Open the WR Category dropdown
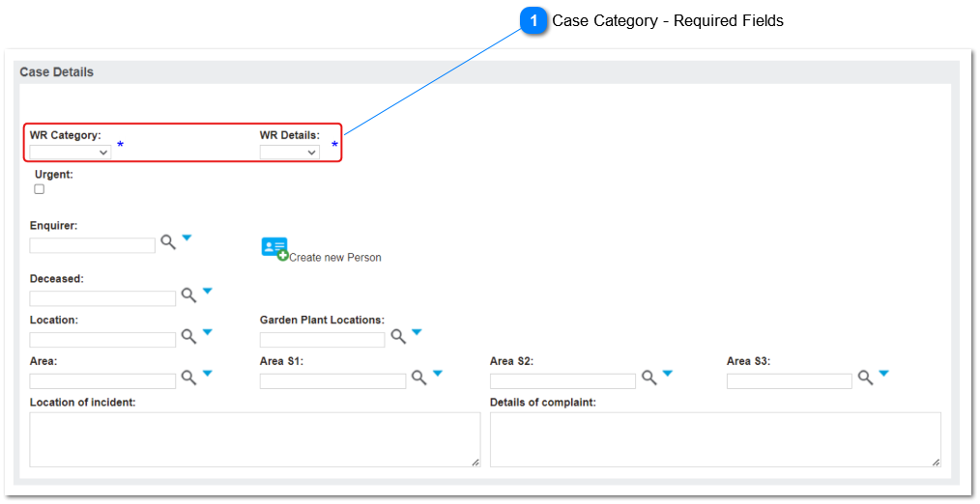 coord(70,152)
